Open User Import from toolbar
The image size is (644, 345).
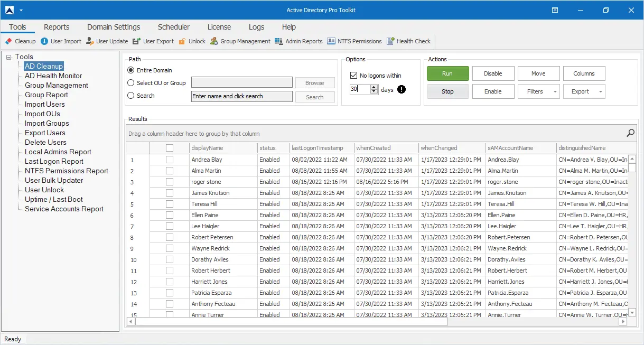point(61,41)
